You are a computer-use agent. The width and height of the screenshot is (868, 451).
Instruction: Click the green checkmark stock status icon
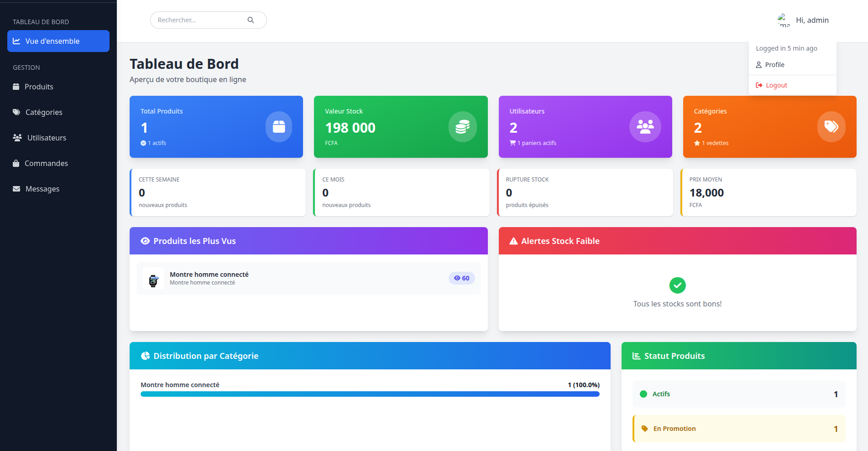point(677,285)
